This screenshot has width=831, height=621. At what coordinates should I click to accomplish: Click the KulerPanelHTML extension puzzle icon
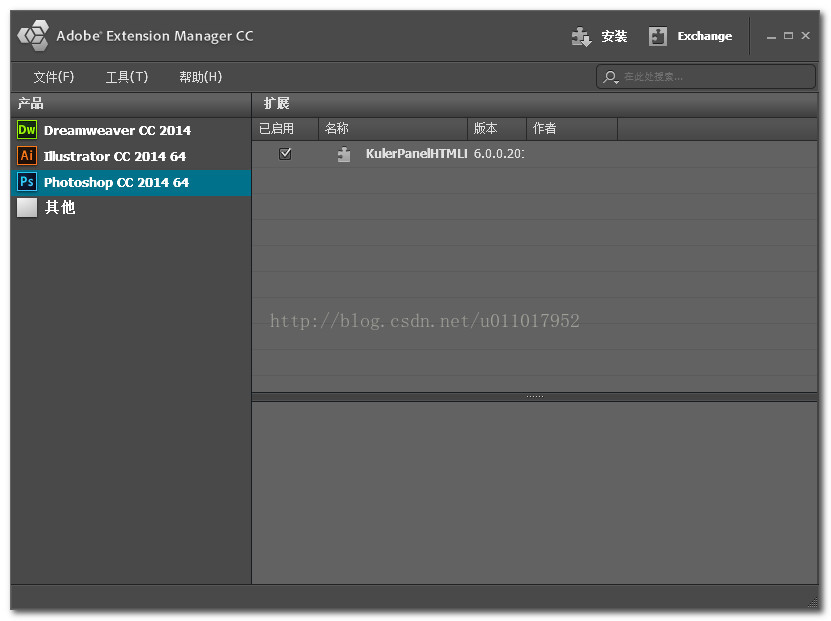point(344,154)
